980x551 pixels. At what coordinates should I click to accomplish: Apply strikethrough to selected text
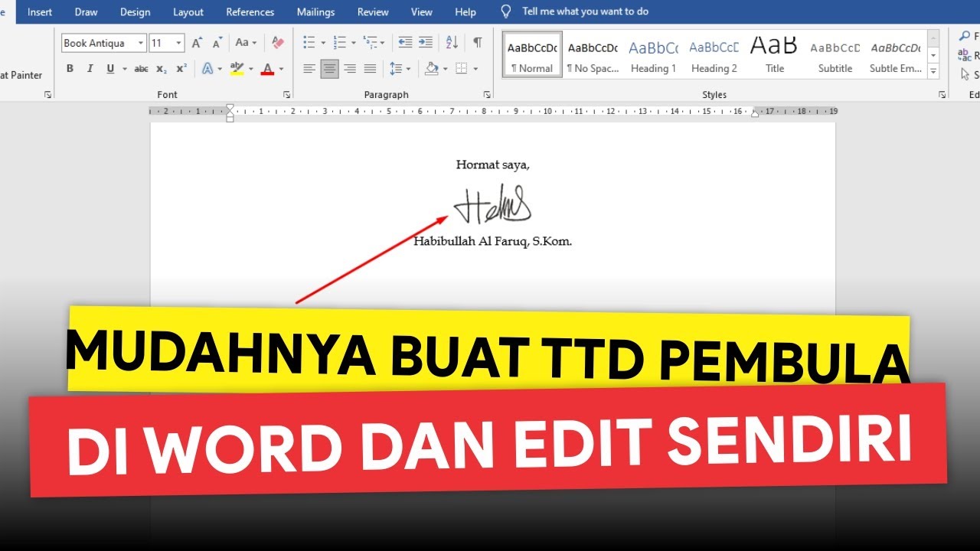click(x=141, y=69)
